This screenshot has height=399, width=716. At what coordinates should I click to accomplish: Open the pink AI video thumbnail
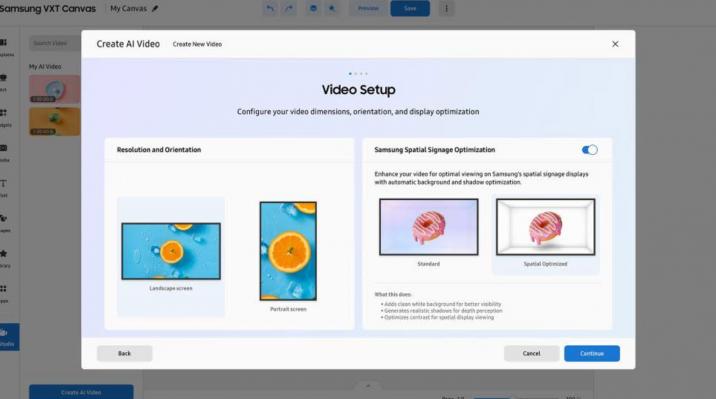[55, 89]
